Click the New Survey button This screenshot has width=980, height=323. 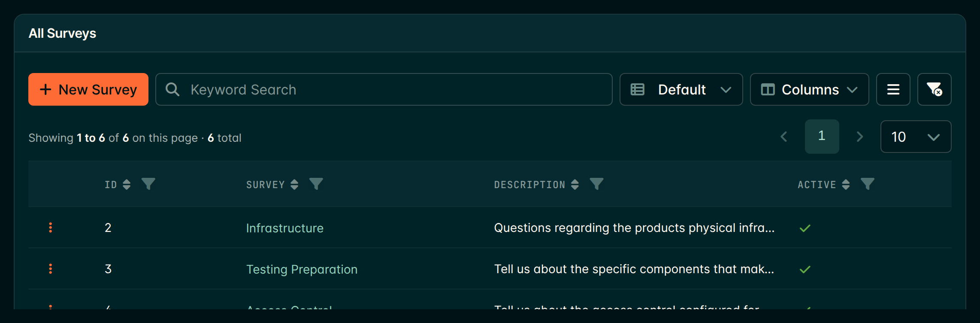tap(88, 89)
